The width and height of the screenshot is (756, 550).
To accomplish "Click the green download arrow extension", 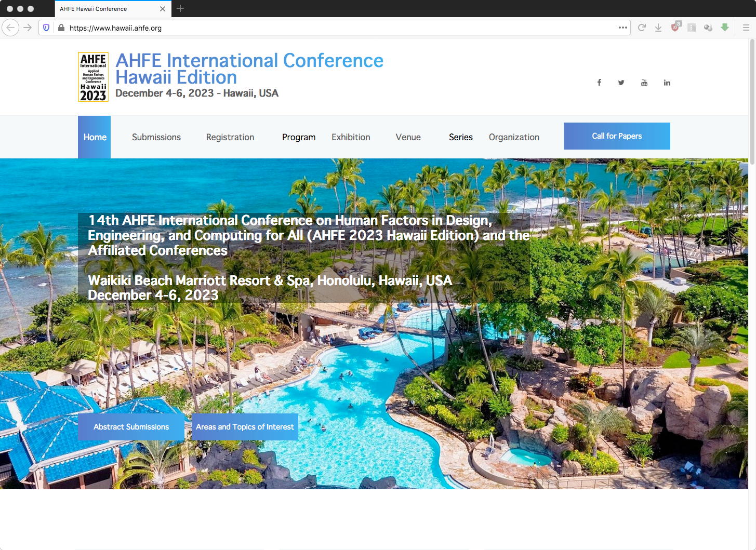I will point(725,28).
